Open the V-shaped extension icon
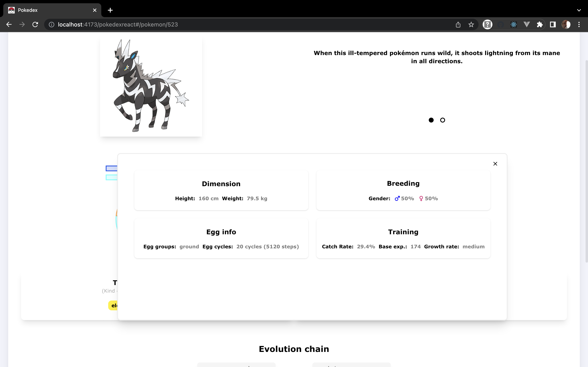Image resolution: width=588 pixels, height=367 pixels. coord(527,24)
